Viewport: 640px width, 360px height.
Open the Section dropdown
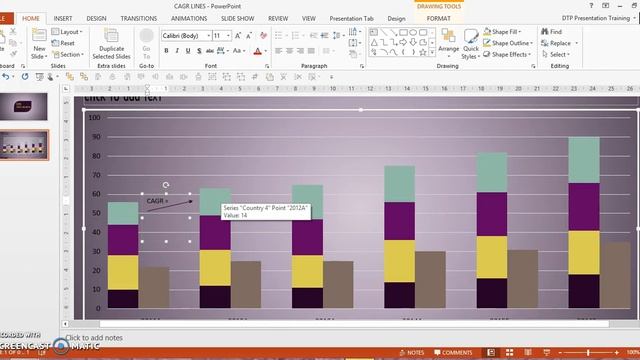68,54
